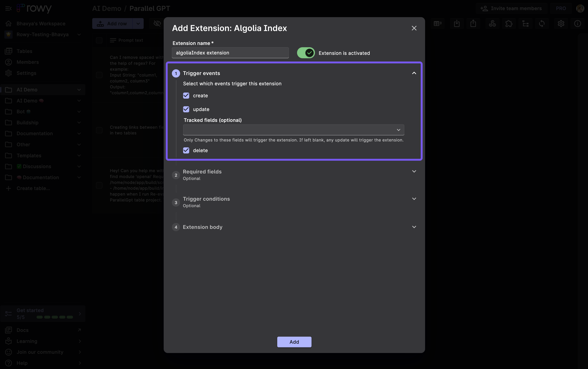
Task: Select the 'Can I remove spaced' row checkbox
Action: (99, 75)
